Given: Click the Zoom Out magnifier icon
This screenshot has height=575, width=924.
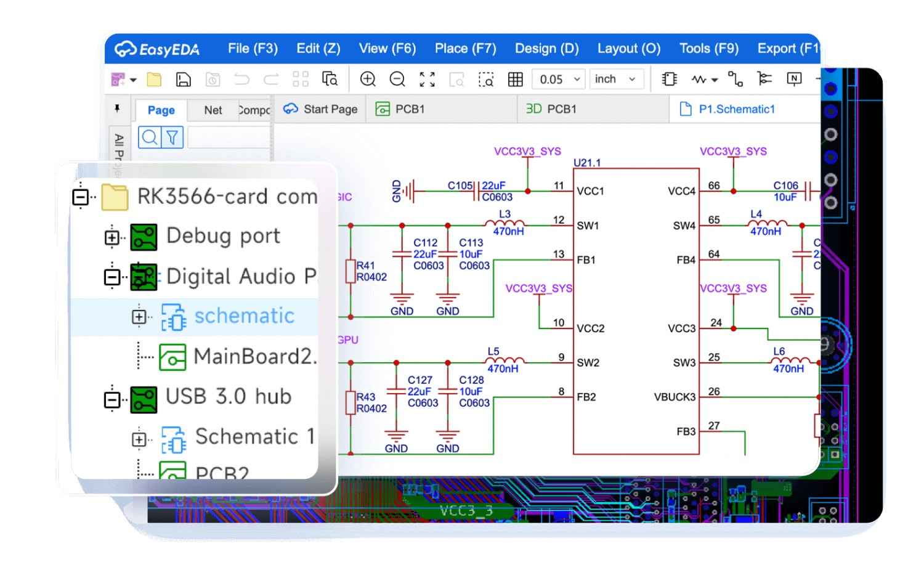Looking at the screenshot, I should pyautogui.click(x=397, y=79).
